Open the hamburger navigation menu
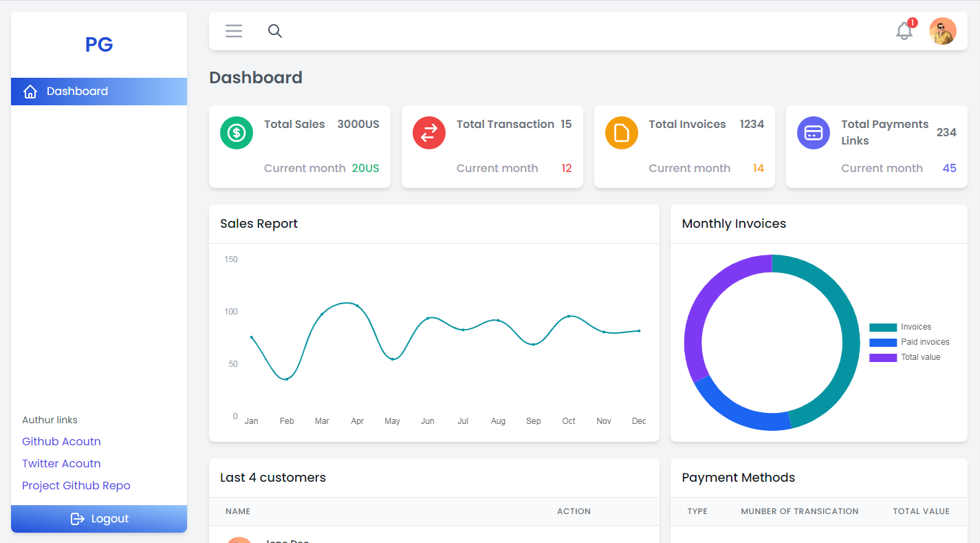This screenshot has height=543, width=980. pyautogui.click(x=233, y=31)
